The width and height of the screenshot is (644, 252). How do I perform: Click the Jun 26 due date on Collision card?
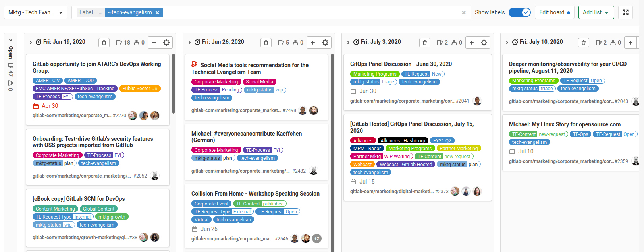click(204, 229)
